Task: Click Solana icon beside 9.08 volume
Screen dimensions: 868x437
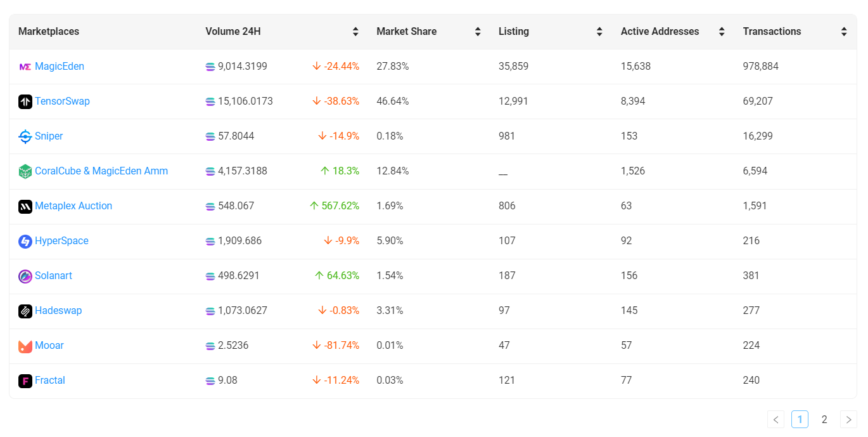Action: pos(210,381)
